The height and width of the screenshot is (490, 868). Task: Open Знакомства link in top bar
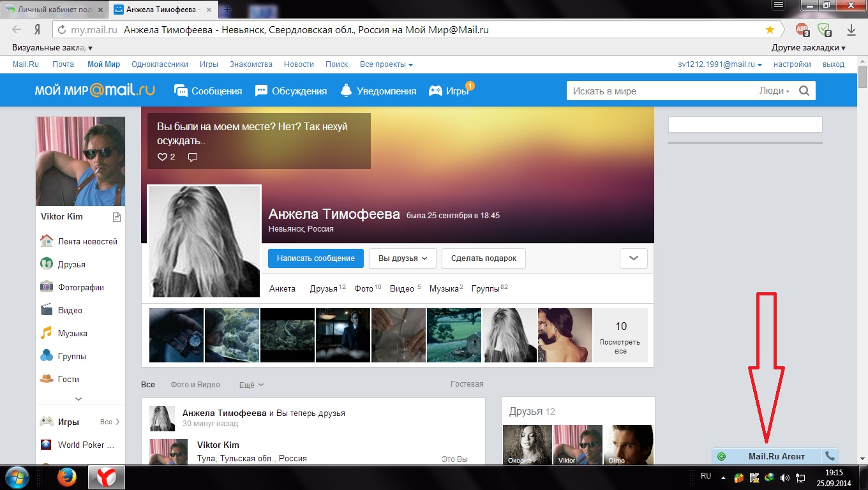[251, 64]
